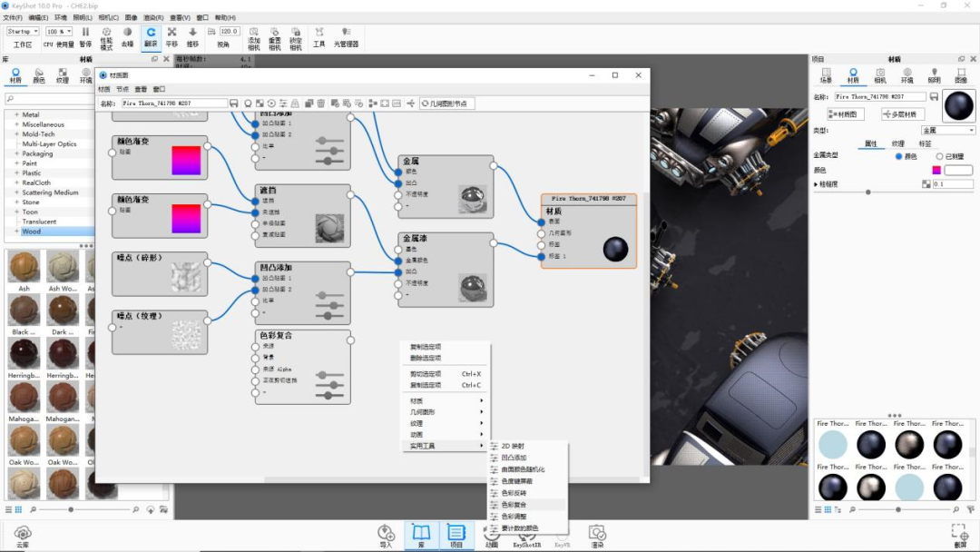
Task: Open the 渲染(R) menu
Action: (x=153, y=17)
